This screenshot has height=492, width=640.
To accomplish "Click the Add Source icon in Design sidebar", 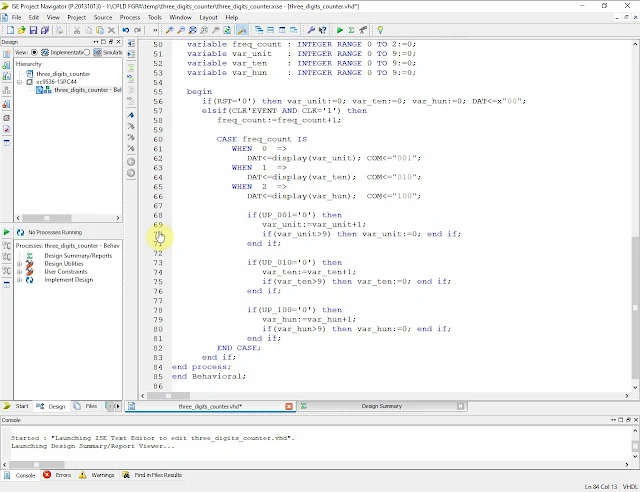I will [x=7, y=65].
